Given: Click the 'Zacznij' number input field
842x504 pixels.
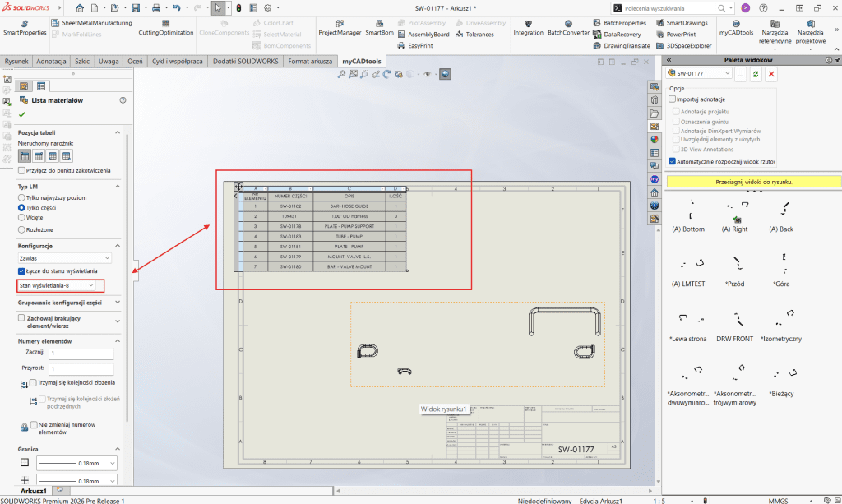Looking at the screenshot, I should [x=81, y=353].
